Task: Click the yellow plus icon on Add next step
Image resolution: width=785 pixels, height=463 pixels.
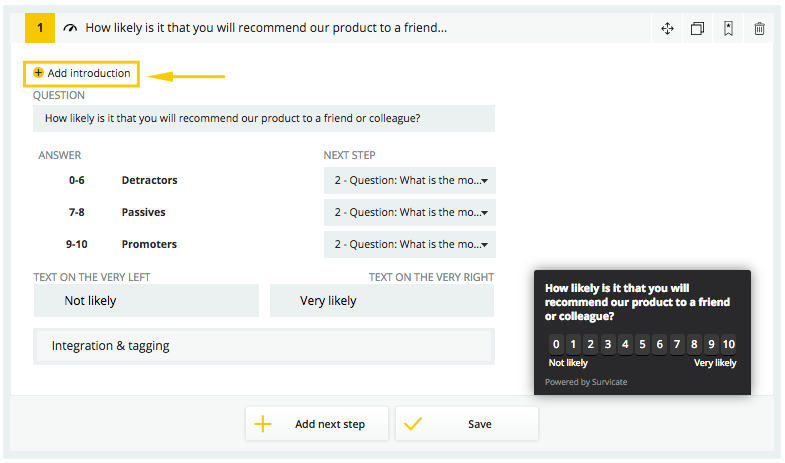Action: (x=263, y=424)
